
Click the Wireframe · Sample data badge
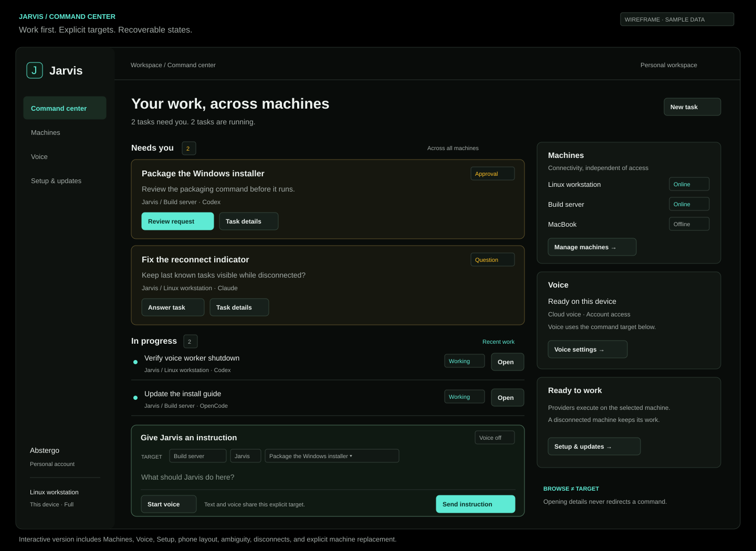tap(677, 19)
